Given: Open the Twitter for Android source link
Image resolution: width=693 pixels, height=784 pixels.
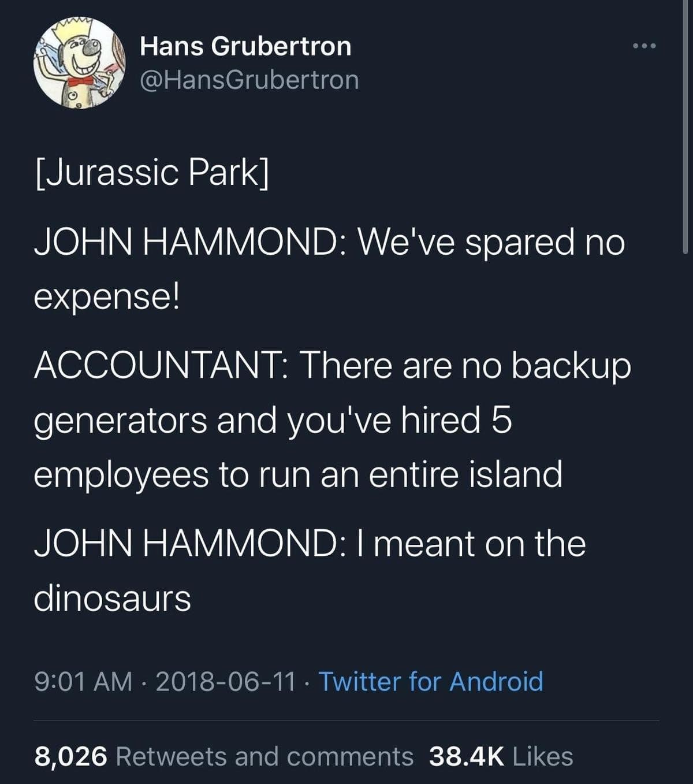Looking at the screenshot, I should pos(430,681).
